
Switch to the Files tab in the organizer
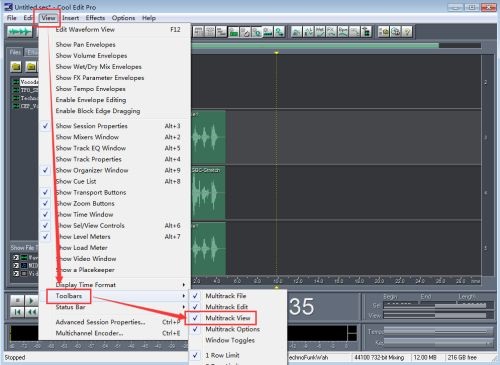[x=15, y=52]
